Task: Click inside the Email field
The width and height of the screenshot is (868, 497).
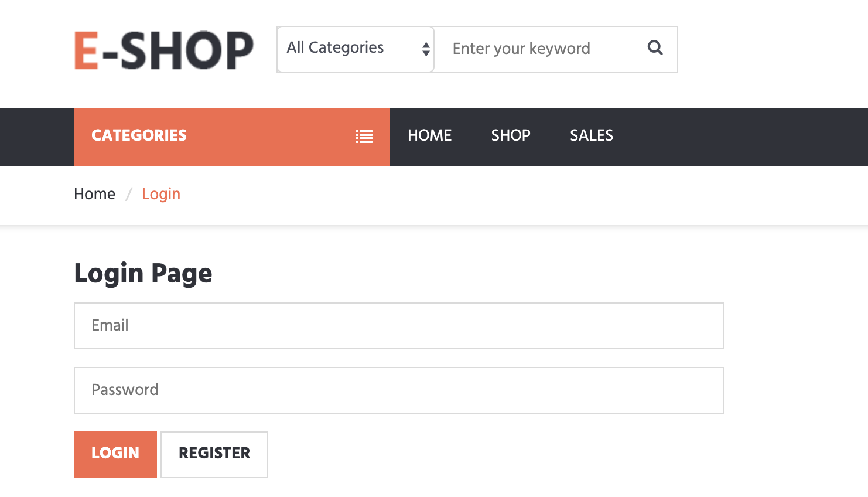Action: pyautogui.click(x=398, y=326)
